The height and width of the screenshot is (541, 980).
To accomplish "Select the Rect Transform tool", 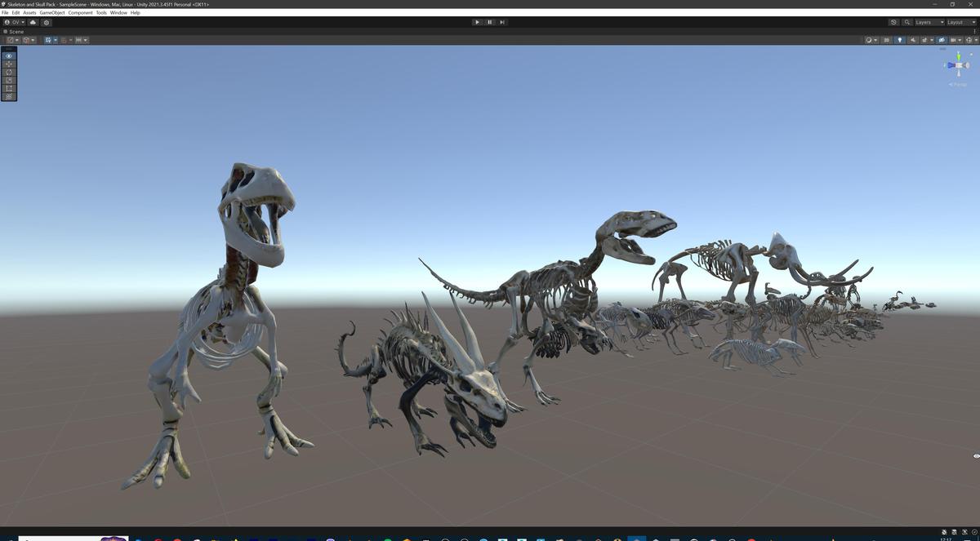I will pyautogui.click(x=8, y=88).
